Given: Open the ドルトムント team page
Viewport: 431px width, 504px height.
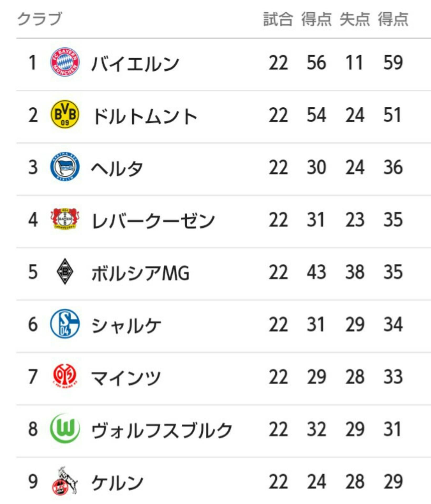Looking at the screenshot, I should [x=145, y=116].
